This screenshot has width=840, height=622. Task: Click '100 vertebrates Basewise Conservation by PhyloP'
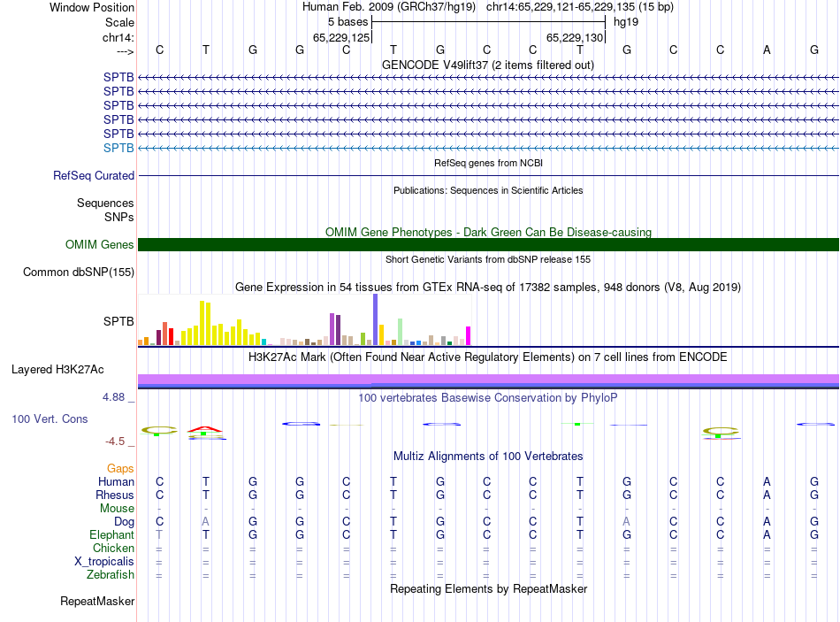[x=487, y=398]
